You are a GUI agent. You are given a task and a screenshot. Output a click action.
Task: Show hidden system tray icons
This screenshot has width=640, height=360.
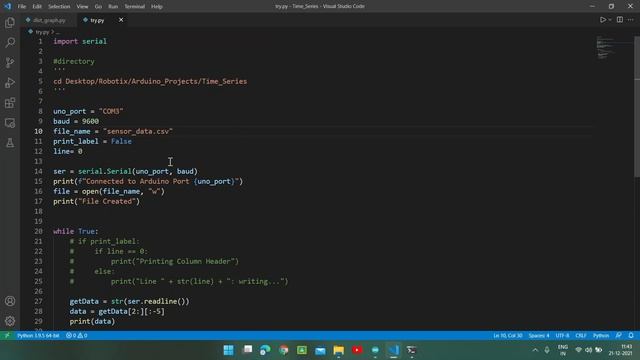click(x=535, y=350)
